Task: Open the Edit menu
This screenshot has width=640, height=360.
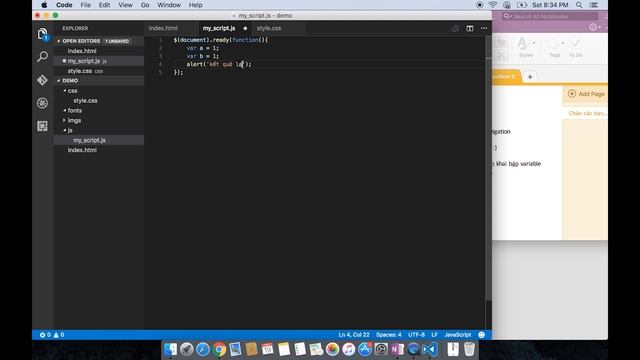Action: [x=104, y=5]
